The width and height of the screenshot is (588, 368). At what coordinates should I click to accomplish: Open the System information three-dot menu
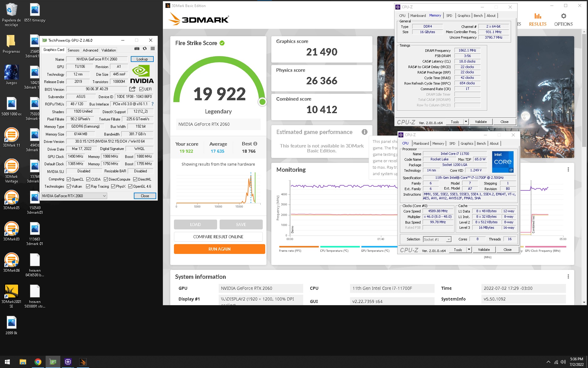point(568,277)
